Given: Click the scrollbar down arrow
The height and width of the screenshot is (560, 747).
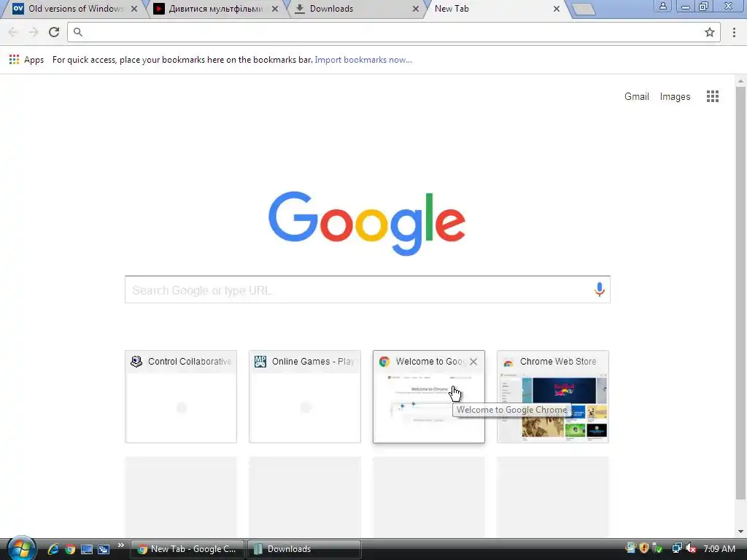Looking at the screenshot, I should tap(741, 532).
